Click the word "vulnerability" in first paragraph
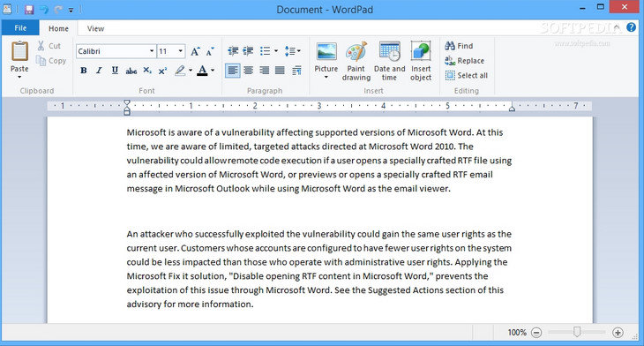 [x=248, y=132]
